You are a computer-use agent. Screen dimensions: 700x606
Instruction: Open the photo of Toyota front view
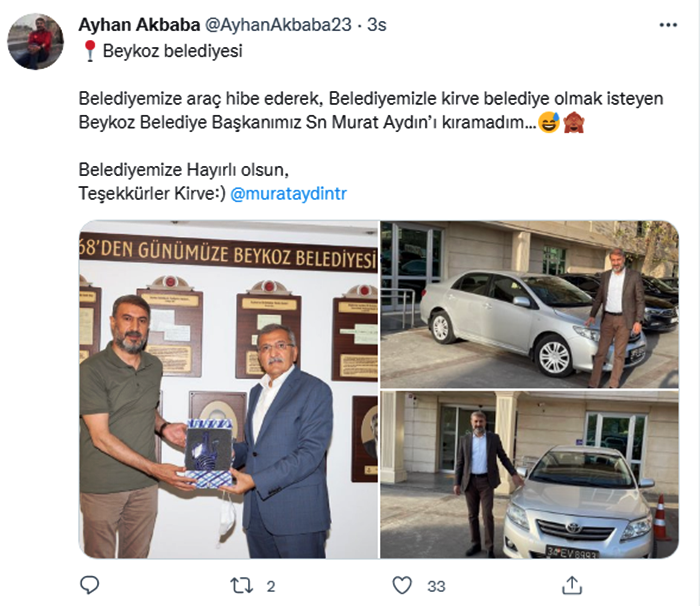point(529,475)
